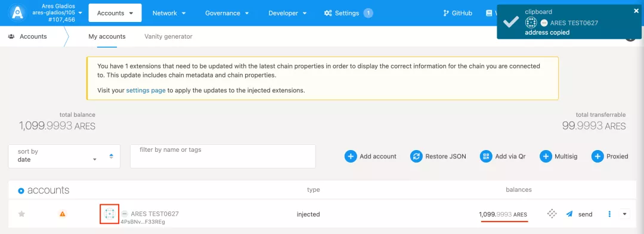Viewport: 644px width, 234px height.
Task: Click identicon in the clipboard notification
Action: pos(531,23)
